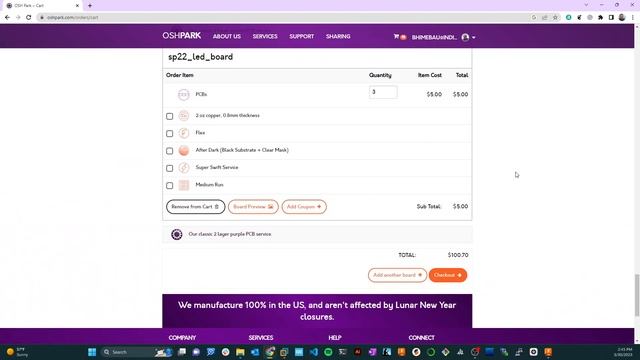Image resolution: width=640 pixels, height=360 pixels.
Task: Click the After Dark option icon
Action: (184, 151)
